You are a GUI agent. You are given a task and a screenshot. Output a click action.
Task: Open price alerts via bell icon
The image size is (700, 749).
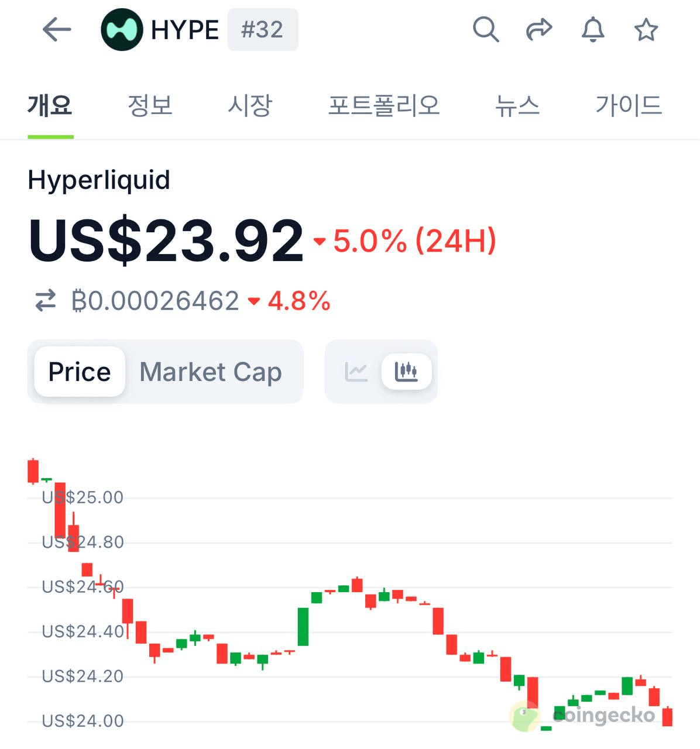(x=592, y=29)
